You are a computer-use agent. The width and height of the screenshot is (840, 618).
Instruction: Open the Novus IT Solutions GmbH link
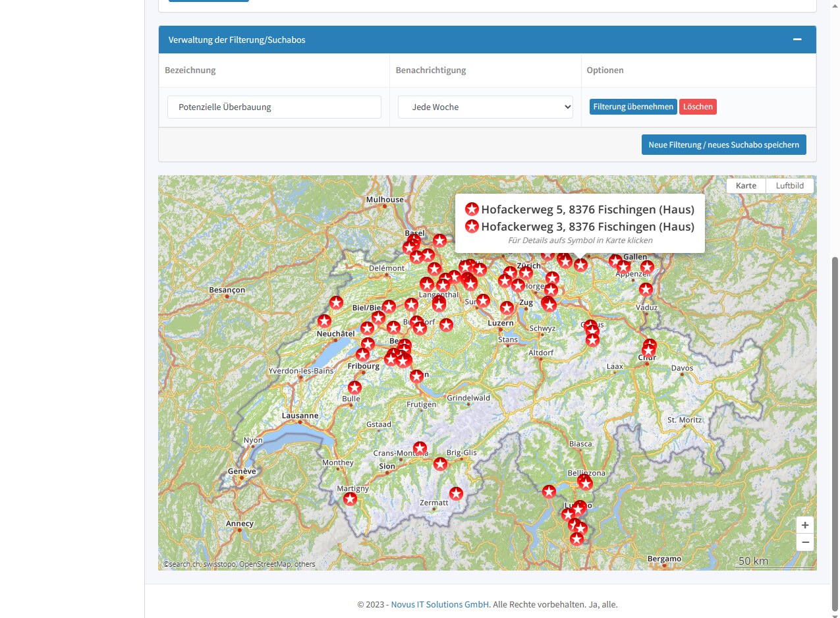[439, 604]
